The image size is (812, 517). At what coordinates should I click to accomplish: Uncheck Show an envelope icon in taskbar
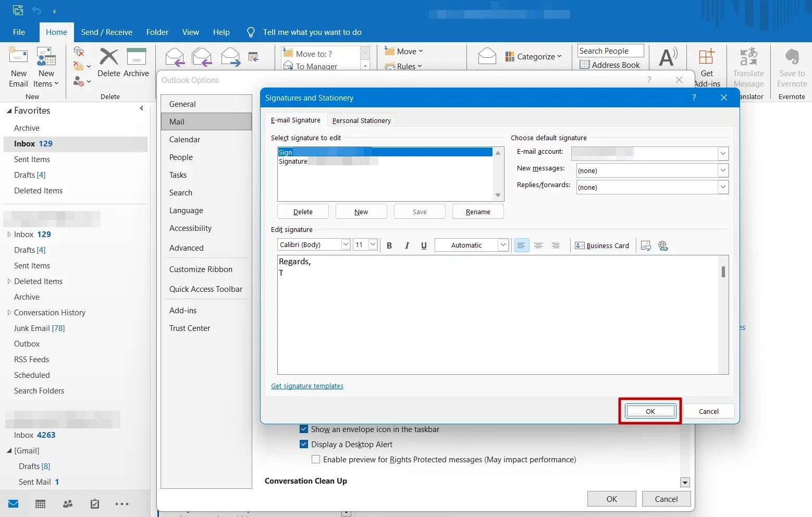(304, 429)
